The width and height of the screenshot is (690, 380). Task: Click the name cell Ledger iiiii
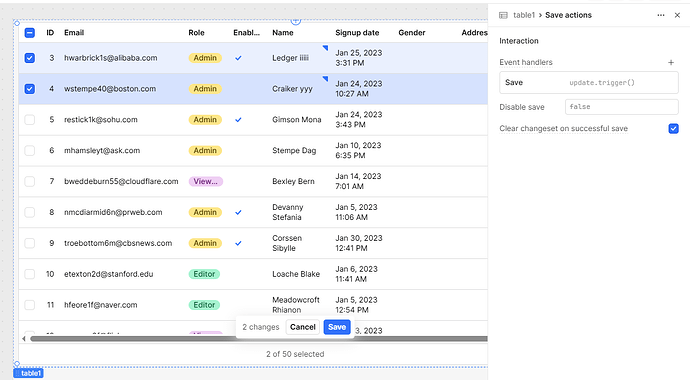[x=290, y=58]
